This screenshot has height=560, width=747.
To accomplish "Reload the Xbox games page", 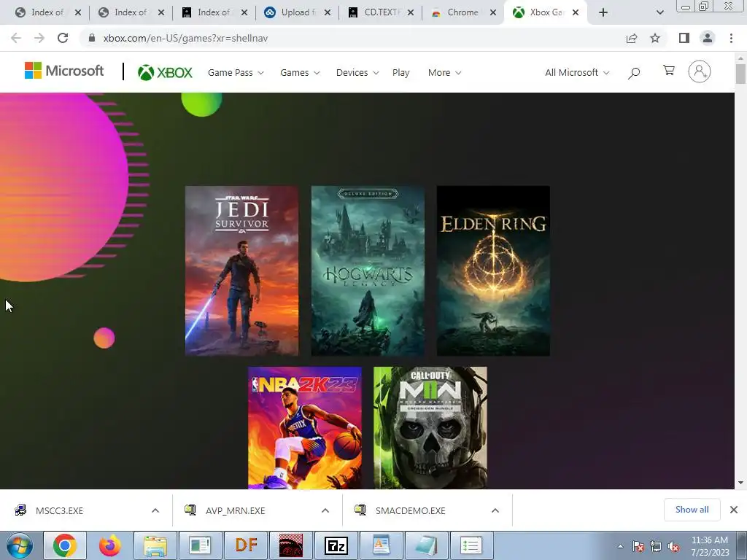I will click(x=63, y=38).
